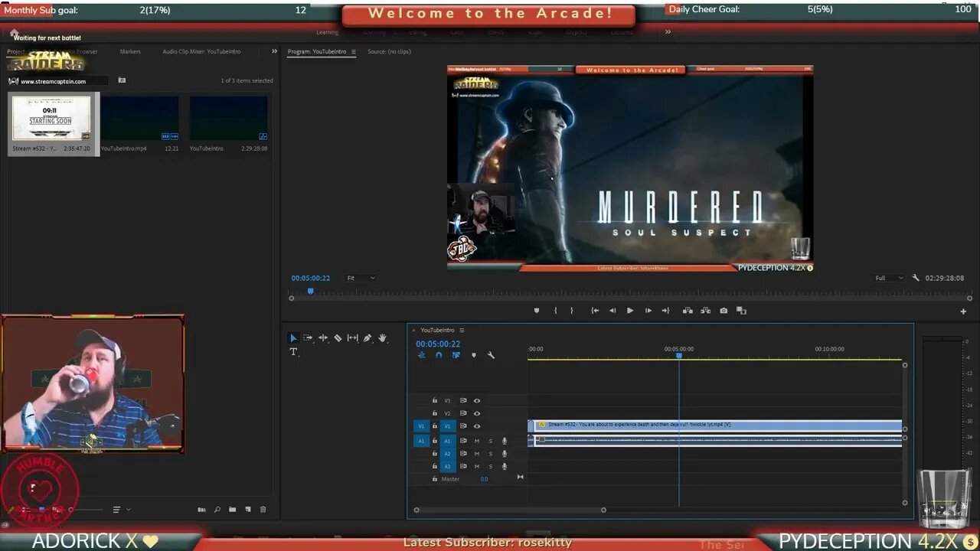980x551 pixels.
Task: Open Program monitor button editor plus
Action: (x=963, y=311)
